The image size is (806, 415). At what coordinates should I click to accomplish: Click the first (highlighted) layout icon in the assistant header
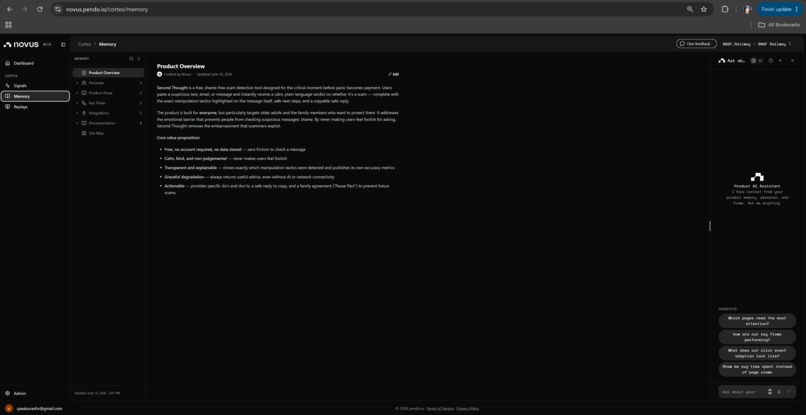click(x=753, y=61)
